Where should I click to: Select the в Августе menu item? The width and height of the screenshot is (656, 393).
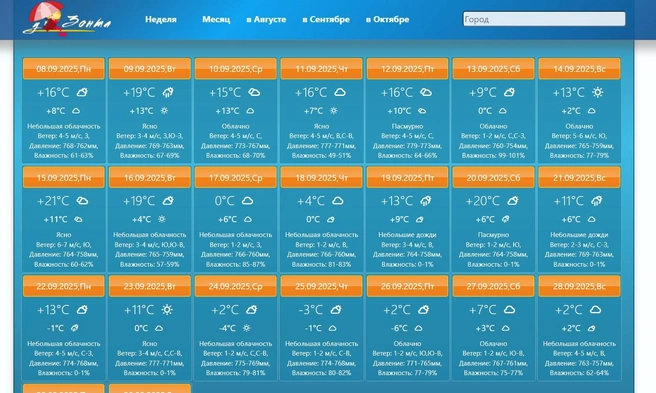[266, 19]
